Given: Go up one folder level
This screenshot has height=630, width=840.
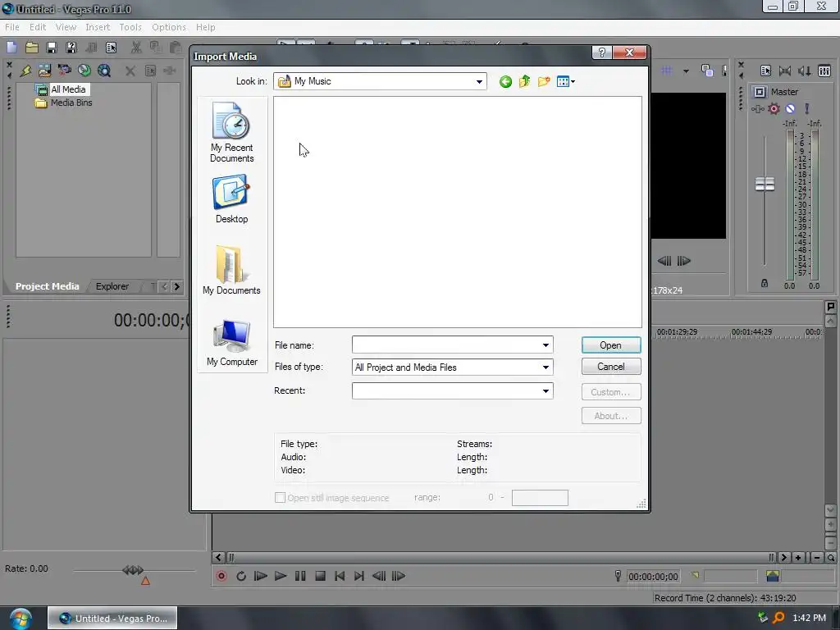Looking at the screenshot, I should pos(524,81).
